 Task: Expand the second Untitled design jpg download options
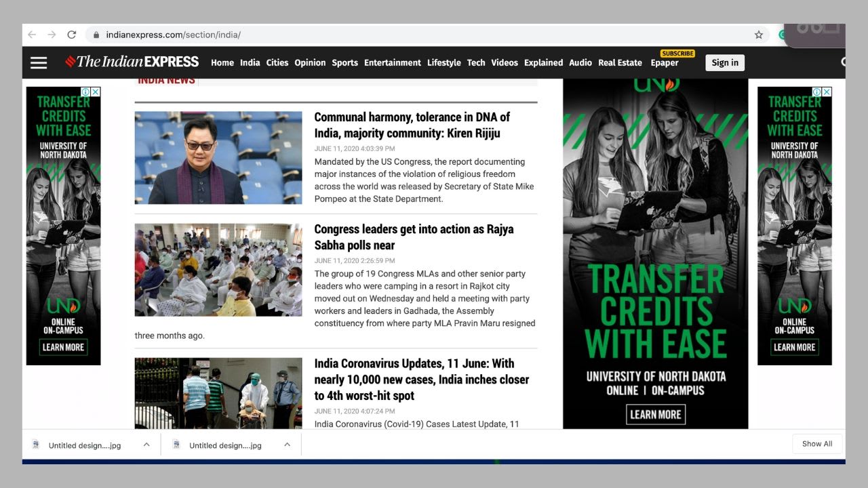(x=287, y=445)
